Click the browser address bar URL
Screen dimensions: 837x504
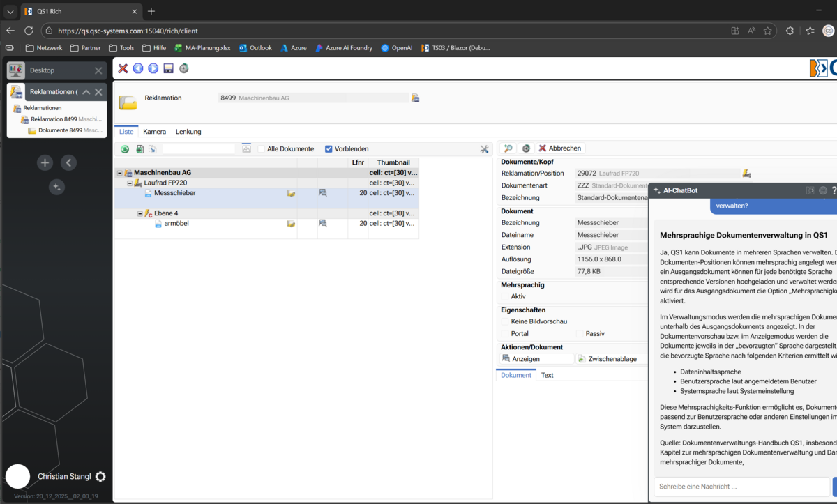pos(128,31)
